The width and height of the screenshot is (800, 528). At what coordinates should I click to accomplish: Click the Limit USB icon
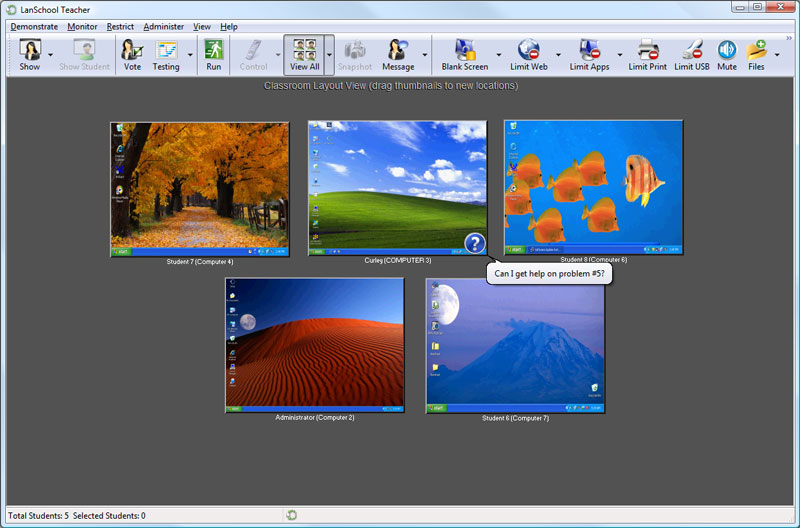692,55
